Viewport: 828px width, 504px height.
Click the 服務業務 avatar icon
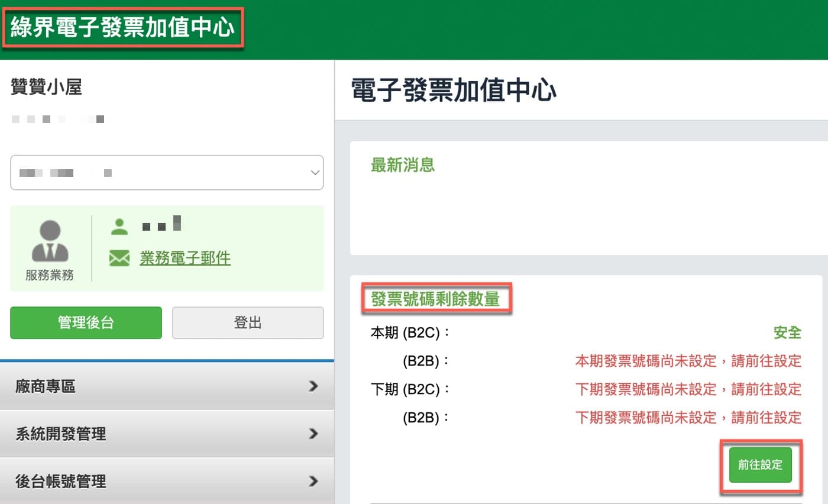[50, 241]
